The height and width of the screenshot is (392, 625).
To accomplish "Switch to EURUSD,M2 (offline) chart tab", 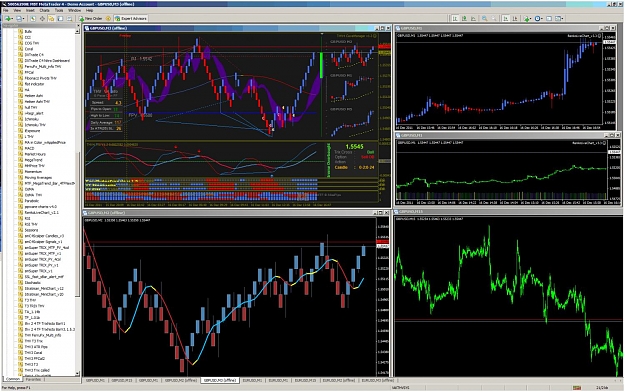I will [x=339, y=381].
